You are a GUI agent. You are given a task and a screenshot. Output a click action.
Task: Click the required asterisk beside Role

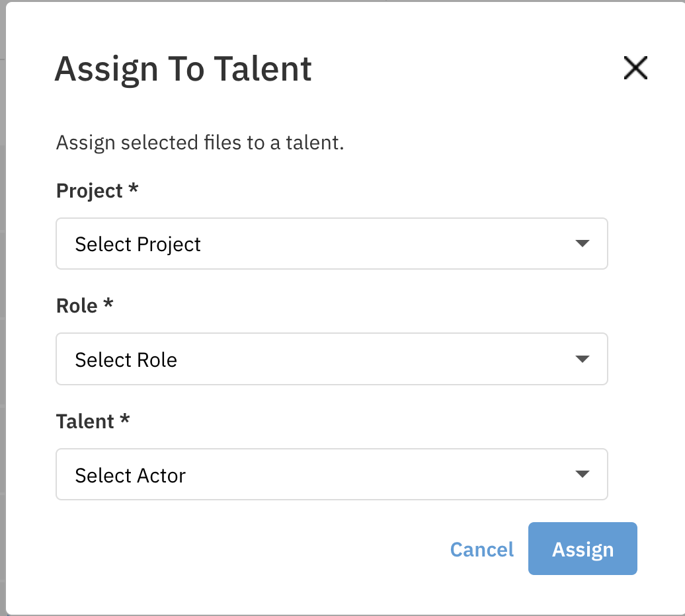[109, 305]
